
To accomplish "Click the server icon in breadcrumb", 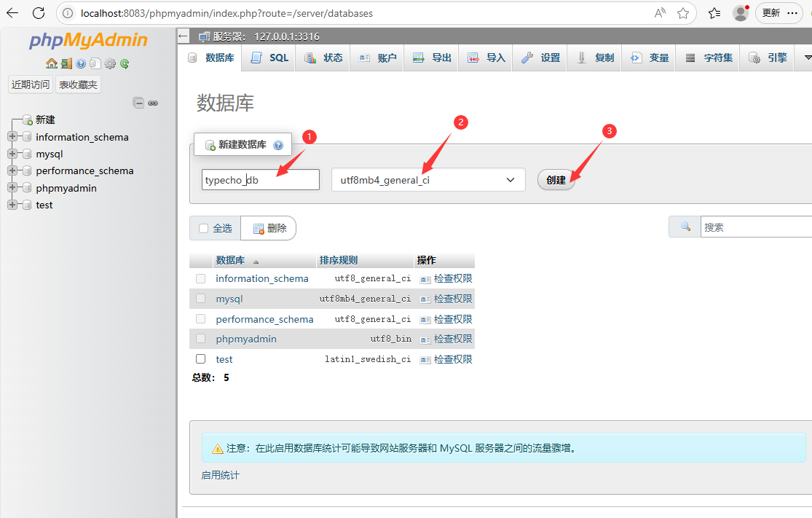I will [x=204, y=36].
